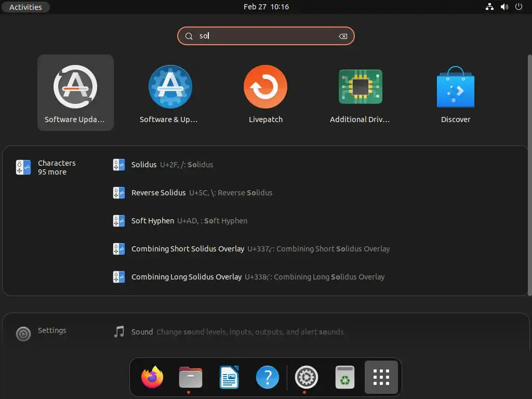Choose Combining Long Solidus Overlay result
Screen dimensions: 532x399
[x=249, y=277]
